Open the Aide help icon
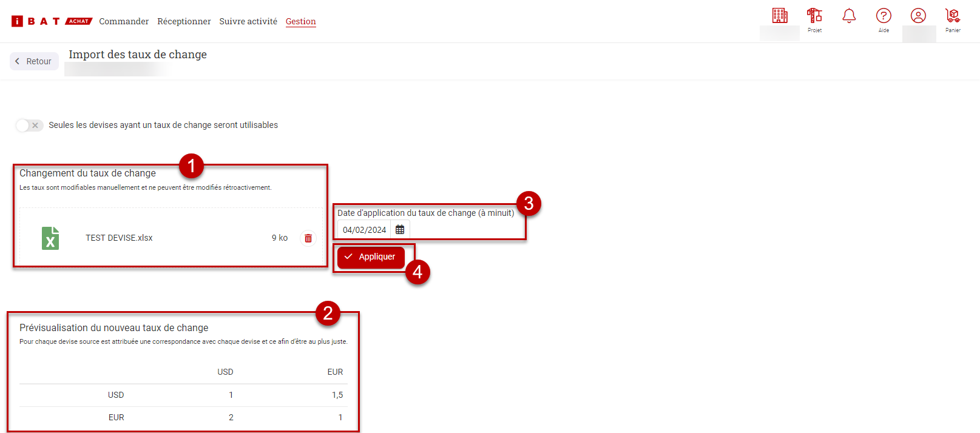Image resolution: width=980 pixels, height=433 pixels. pos(884,16)
